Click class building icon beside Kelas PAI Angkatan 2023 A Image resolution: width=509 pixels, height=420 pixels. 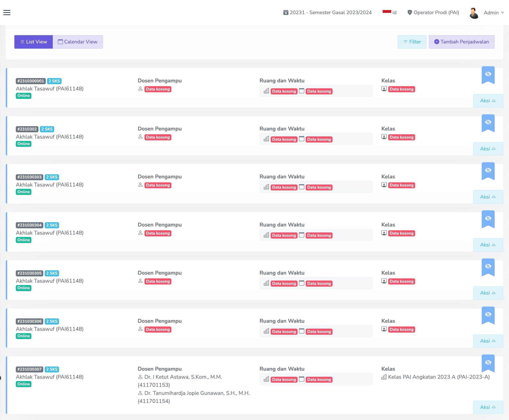pos(384,377)
